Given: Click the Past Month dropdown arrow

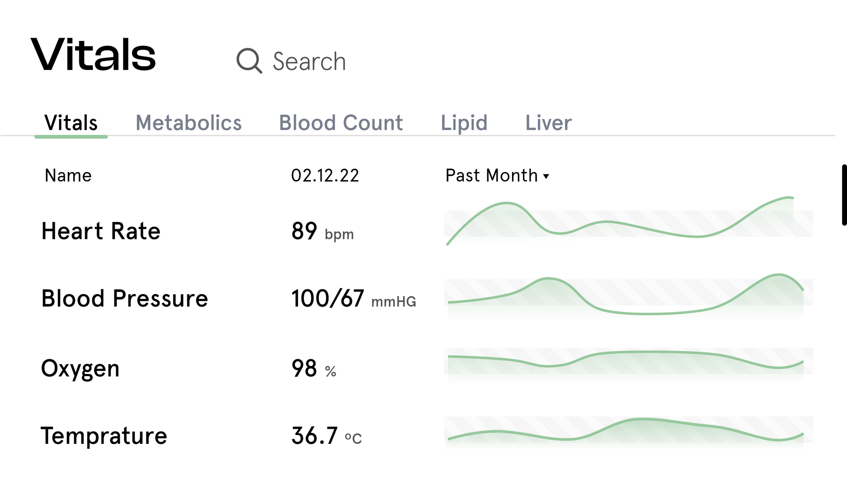Looking at the screenshot, I should click(546, 177).
